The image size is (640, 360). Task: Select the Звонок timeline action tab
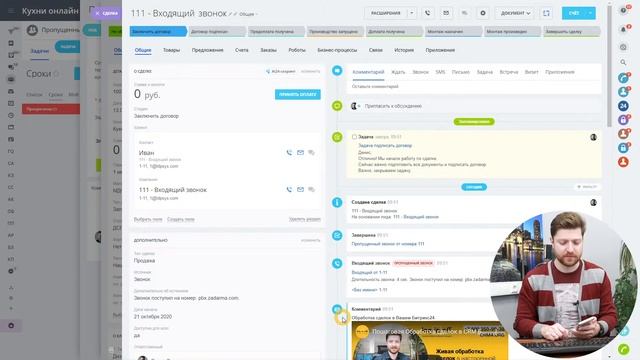point(420,72)
